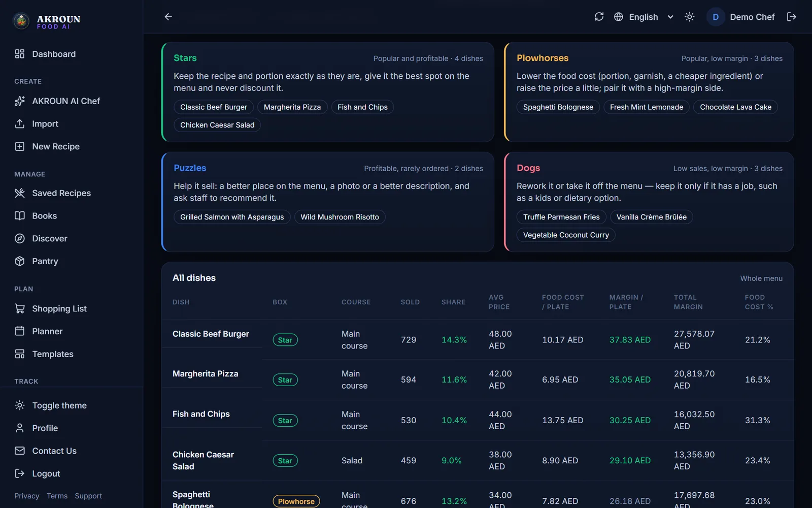Click the Truffle Parmesan Fries chip
The height and width of the screenshot is (508, 812).
561,217
